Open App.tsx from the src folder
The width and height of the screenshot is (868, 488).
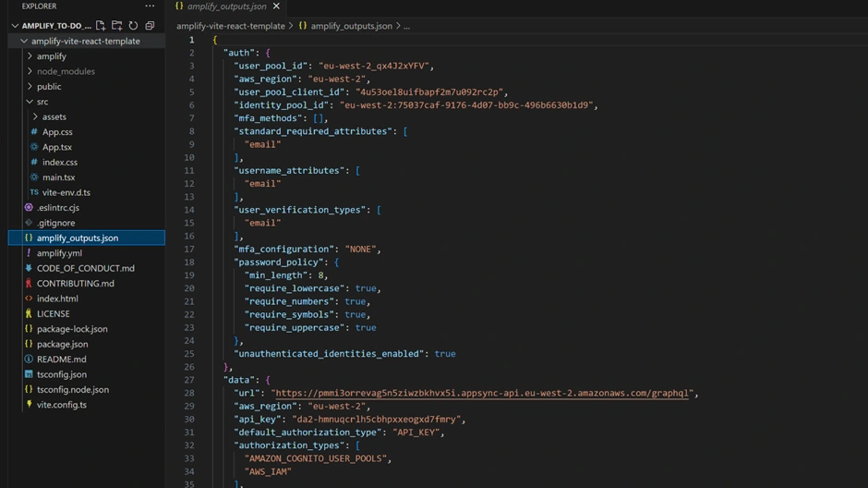point(56,147)
